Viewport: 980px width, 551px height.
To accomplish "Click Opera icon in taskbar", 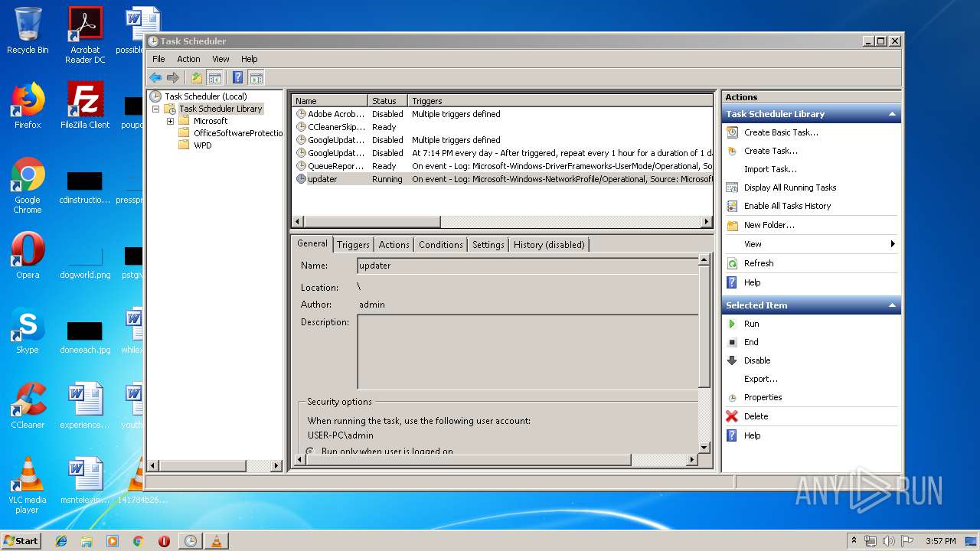I will pyautogui.click(x=164, y=541).
